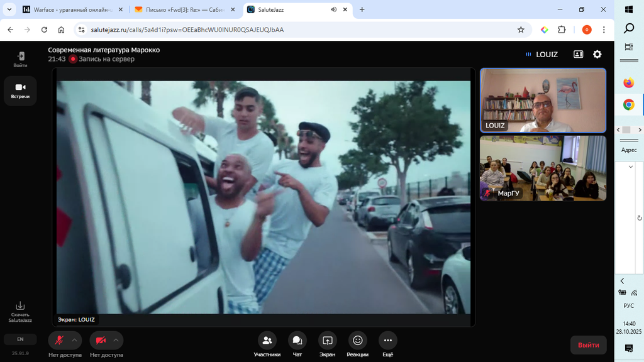The height and width of the screenshot is (362, 644).
Task: Switch the video layout view icon
Action: coord(578,55)
